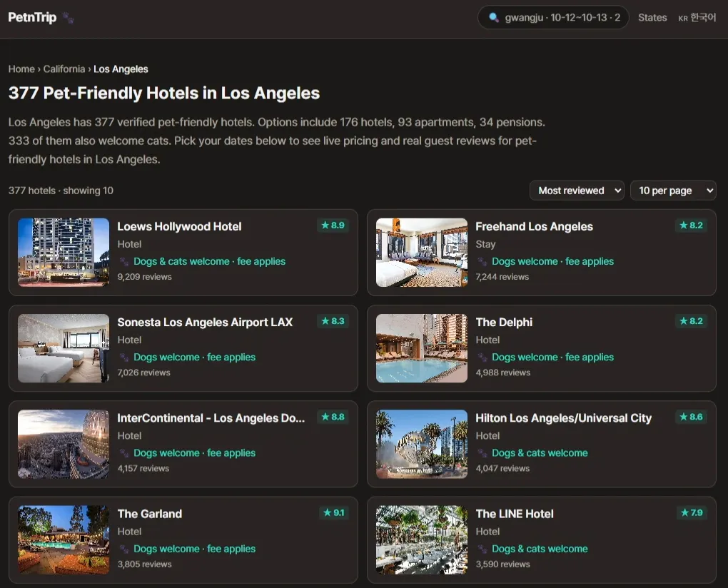This screenshot has width=728, height=588.
Task: Open Sonesta Los Angeles Airport LAX bedroom thumbnail
Action: [64, 348]
